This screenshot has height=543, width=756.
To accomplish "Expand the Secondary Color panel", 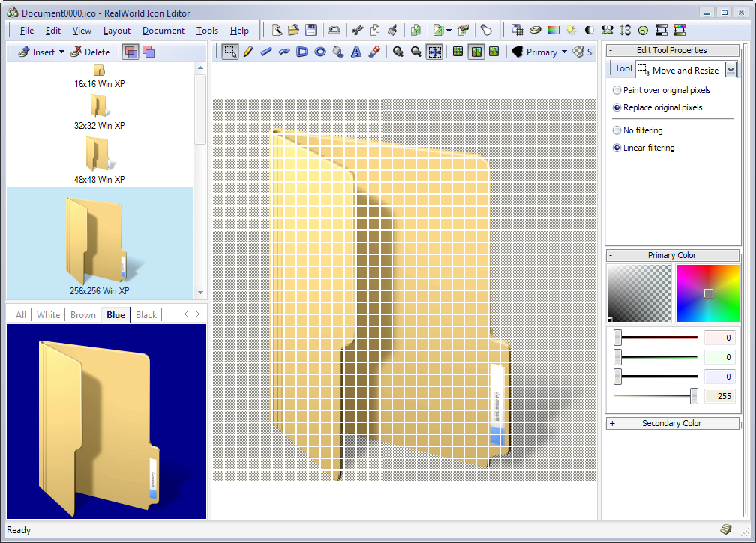I will pyautogui.click(x=612, y=423).
